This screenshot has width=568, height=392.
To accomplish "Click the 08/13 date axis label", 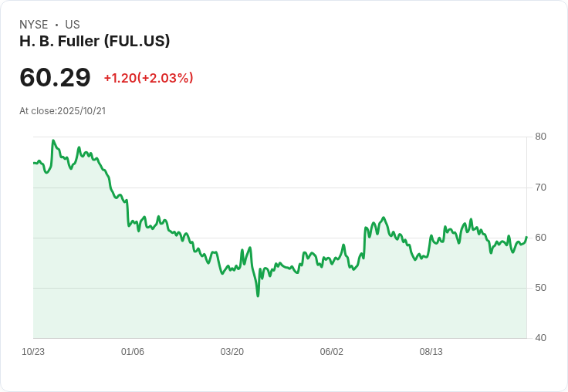I will [x=431, y=351].
